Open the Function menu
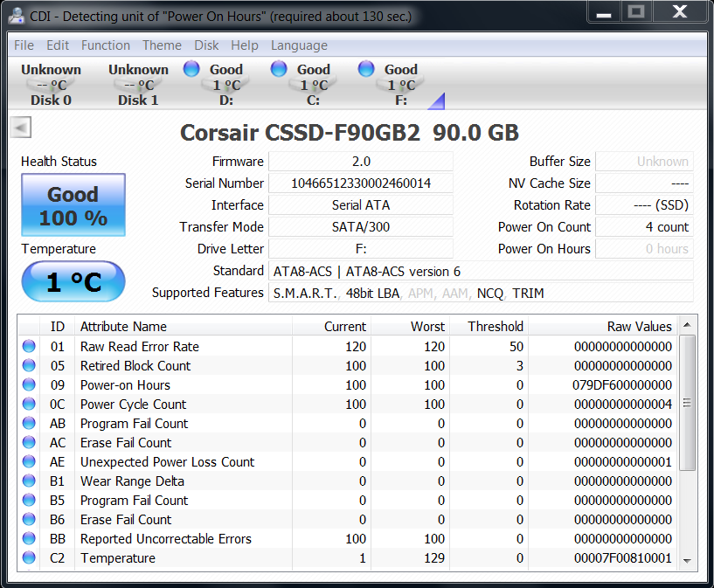 click(105, 45)
